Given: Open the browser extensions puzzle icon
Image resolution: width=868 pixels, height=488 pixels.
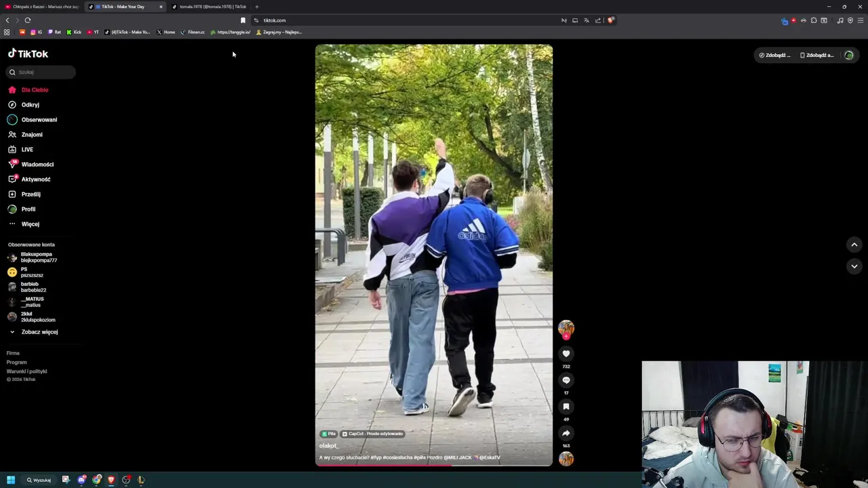Looking at the screenshot, I should tap(814, 20).
